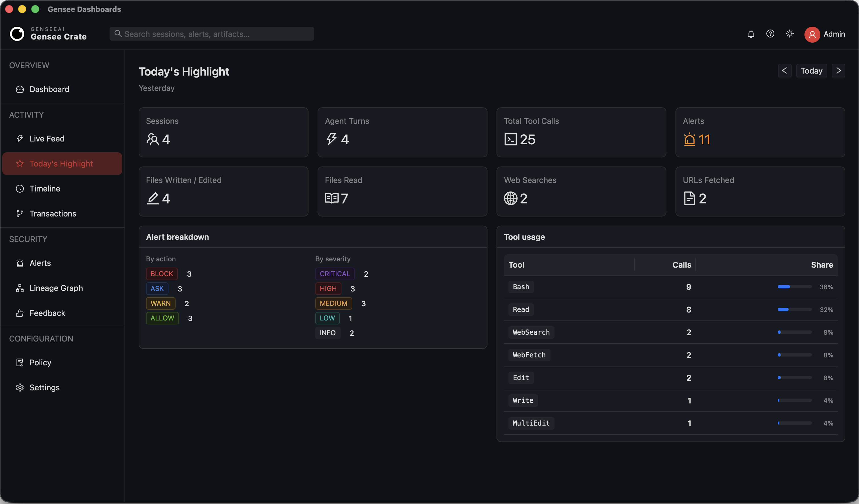Click the BLOCK action badge
The width and height of the screenshot is (859, 504).
[x=162, y=274]
